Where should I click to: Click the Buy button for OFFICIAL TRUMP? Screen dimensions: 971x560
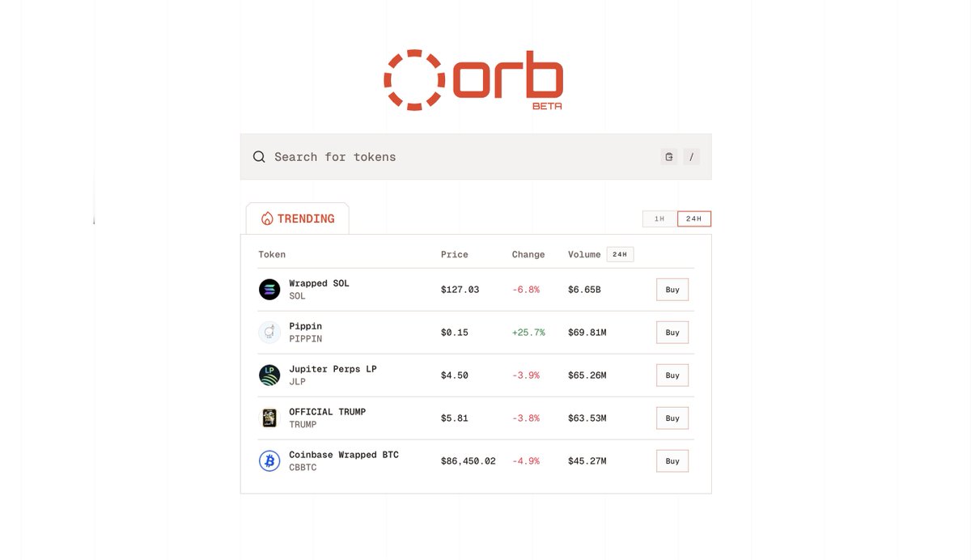point(672,418)
